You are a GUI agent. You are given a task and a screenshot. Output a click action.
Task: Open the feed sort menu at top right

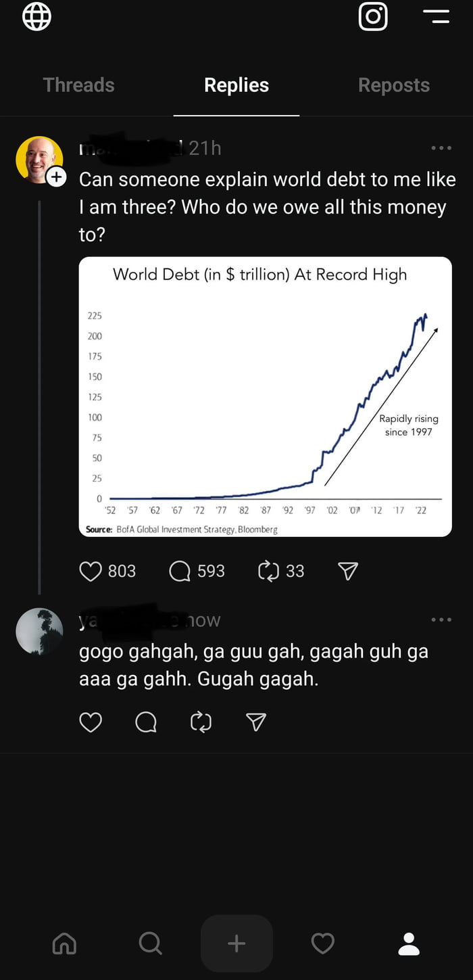point(437,17)
